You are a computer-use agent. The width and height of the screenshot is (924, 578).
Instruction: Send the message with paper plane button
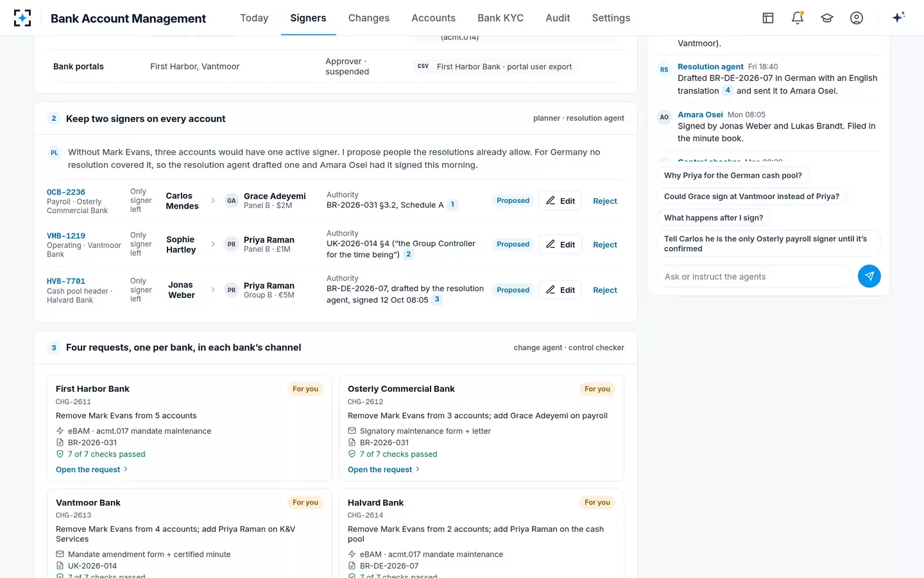[869, 276]
